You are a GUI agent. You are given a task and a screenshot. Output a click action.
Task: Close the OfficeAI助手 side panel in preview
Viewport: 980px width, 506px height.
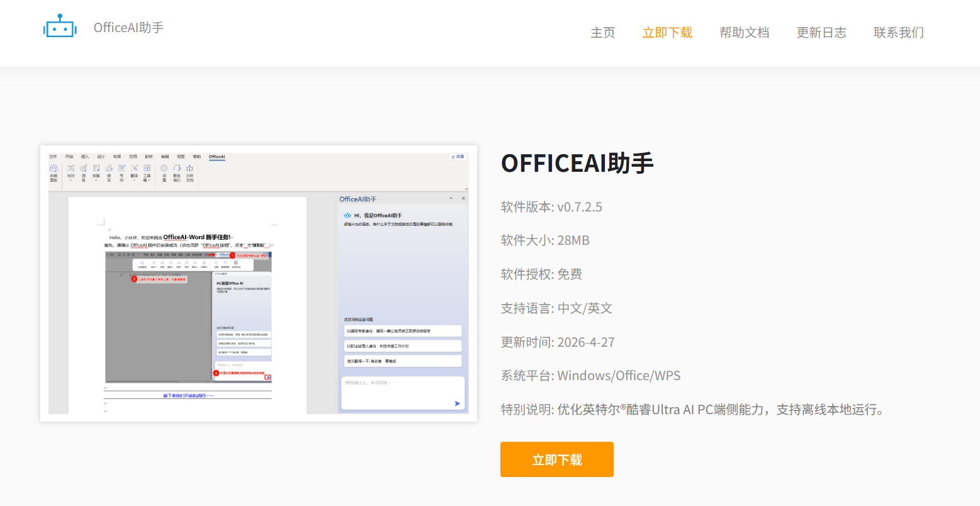point(463,198)
